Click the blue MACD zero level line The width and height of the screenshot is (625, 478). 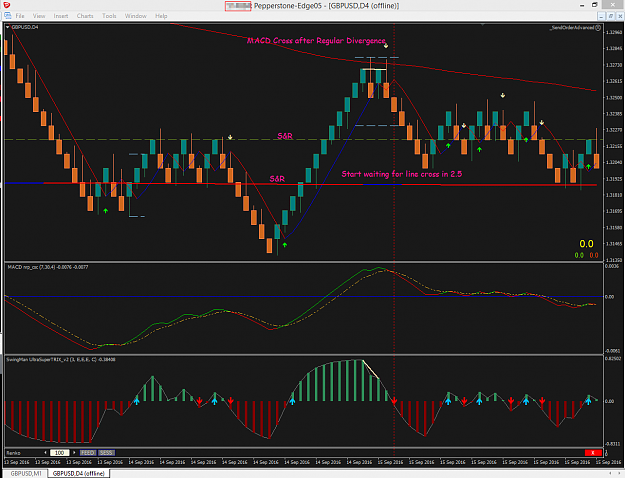tap(303, 297)
